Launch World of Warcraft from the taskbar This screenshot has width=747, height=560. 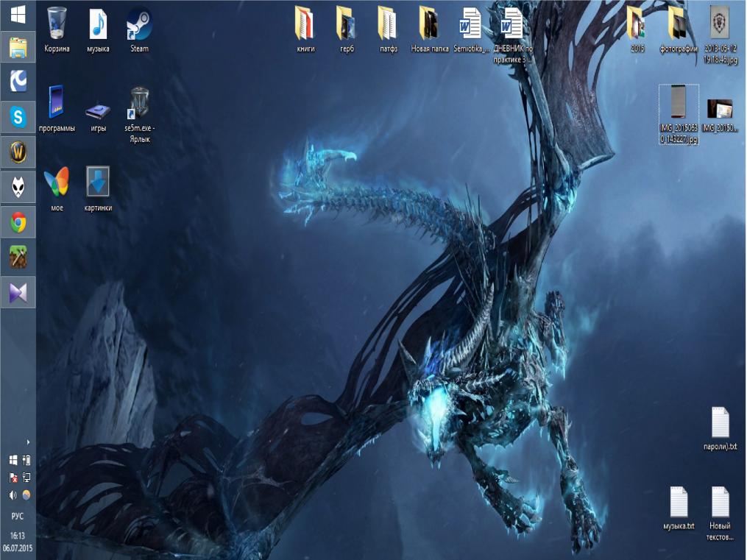coord(18,152)
